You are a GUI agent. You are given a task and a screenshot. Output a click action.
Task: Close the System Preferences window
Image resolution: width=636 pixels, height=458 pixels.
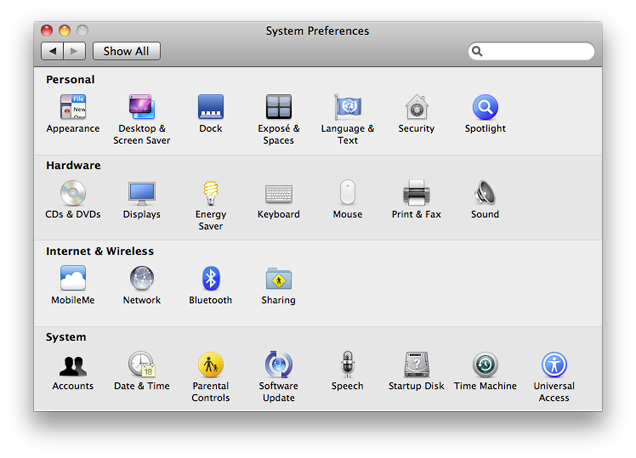47,30
